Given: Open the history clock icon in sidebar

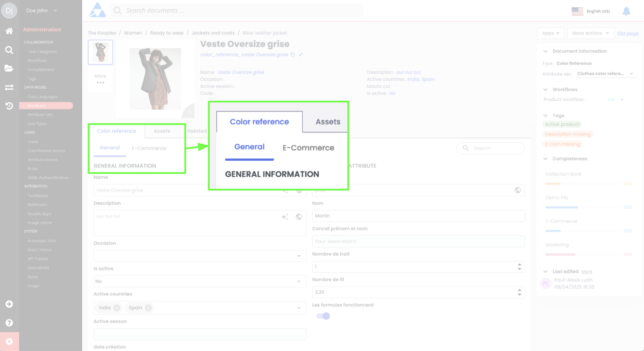Looking at the screenshot, I should point(9,106).
